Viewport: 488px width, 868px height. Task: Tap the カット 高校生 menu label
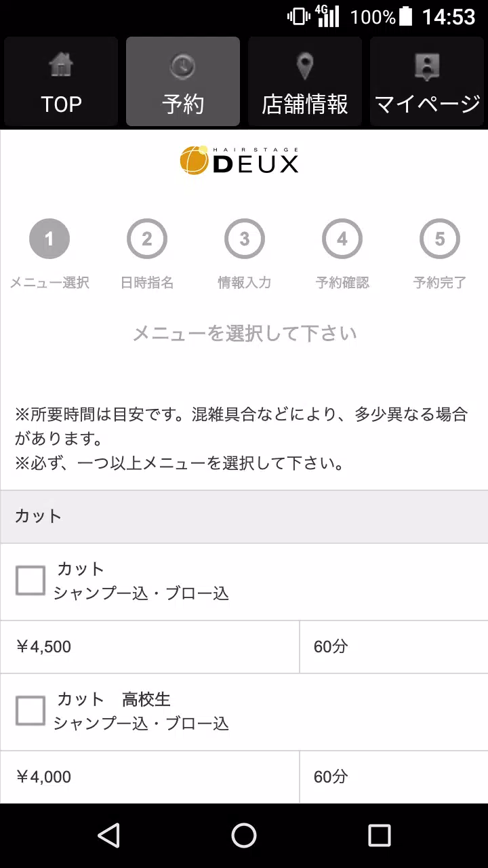pos(113,698)
